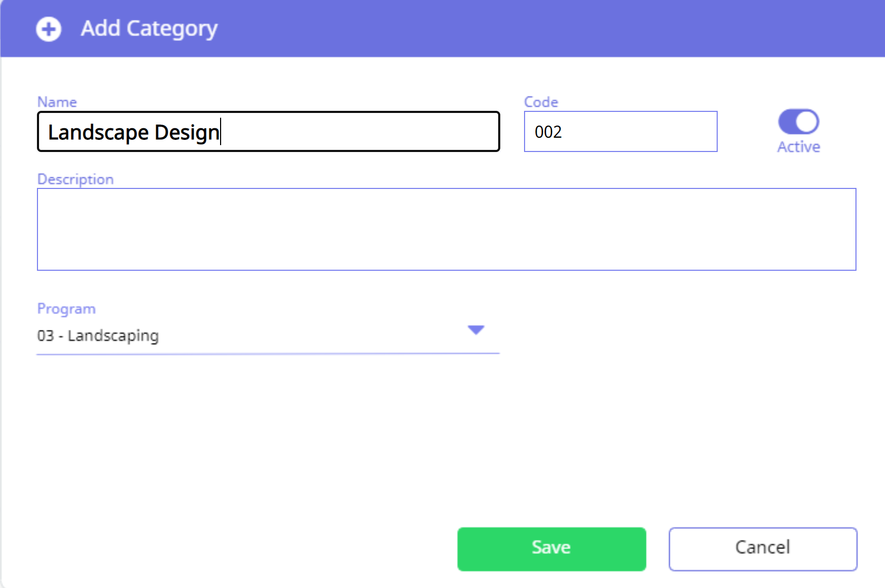Toggle the Active switch off
Image resolution: width=885 pixels, height=588 pixels.
[x=798, y=122]
